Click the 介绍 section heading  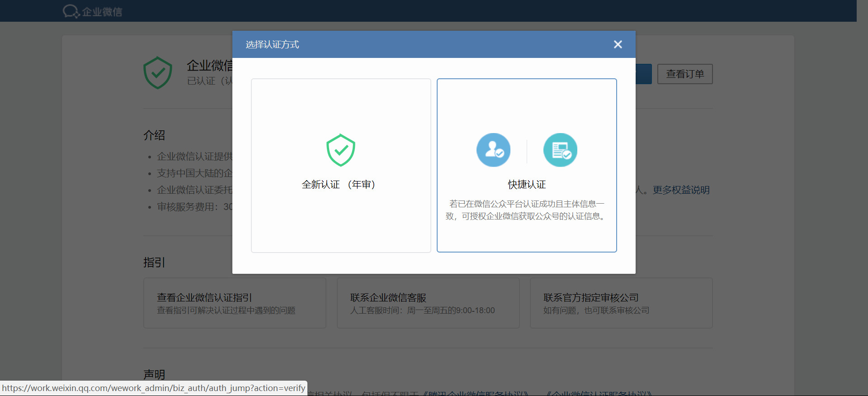tap(154, 135)
